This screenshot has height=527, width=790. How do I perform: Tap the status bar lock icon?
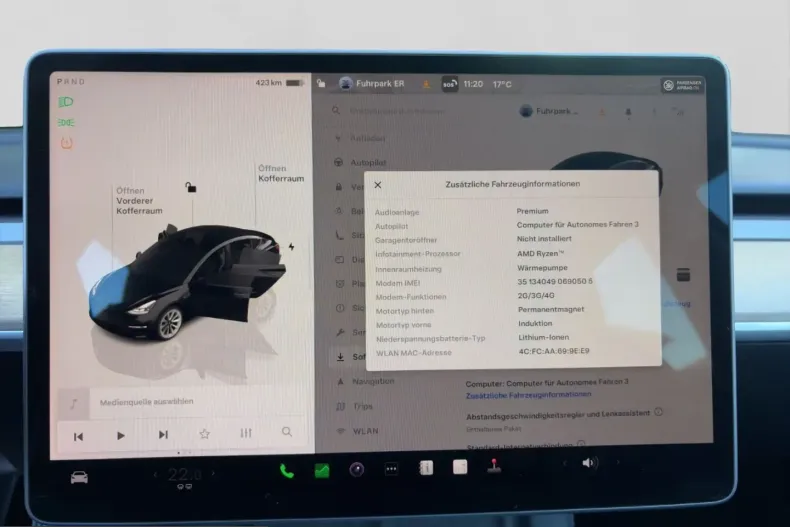pos(321,83)
